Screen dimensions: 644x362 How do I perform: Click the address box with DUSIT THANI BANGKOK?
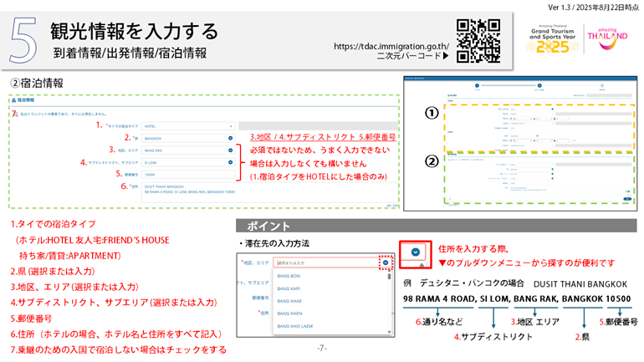point(270,193)
